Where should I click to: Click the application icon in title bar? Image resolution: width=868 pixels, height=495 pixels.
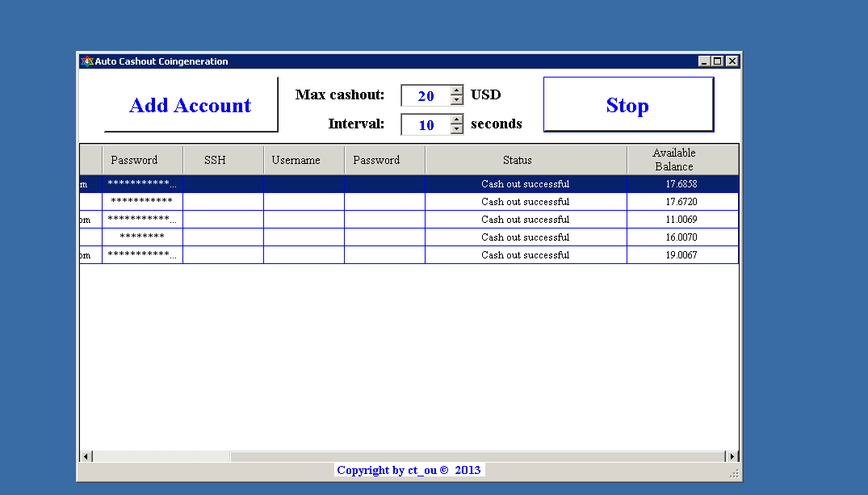(86, 61)
